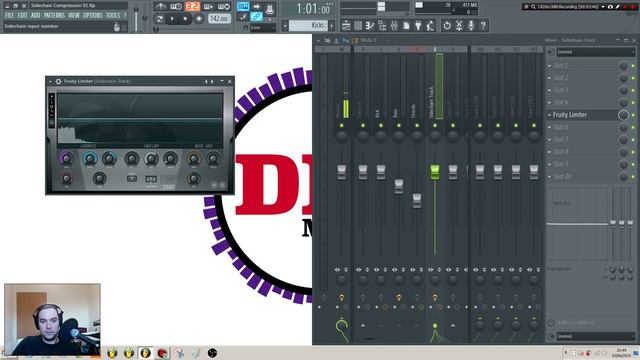Mute the Bass mixer track
Viewport: 640px width, 360px height.
pyautogui.click(x=399, y=126)
